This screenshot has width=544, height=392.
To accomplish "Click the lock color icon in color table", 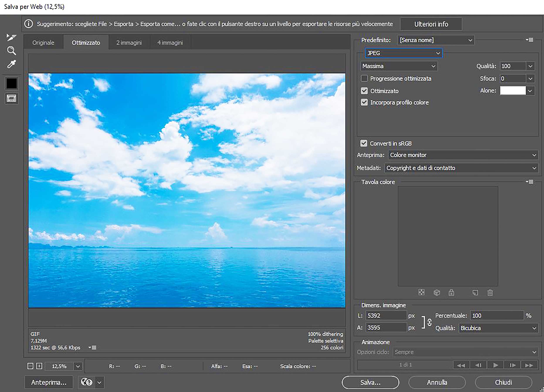I will coord(451,292).
